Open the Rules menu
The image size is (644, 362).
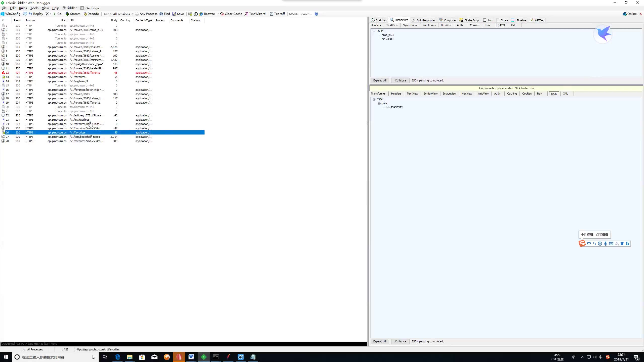click(x=23, y=8)
